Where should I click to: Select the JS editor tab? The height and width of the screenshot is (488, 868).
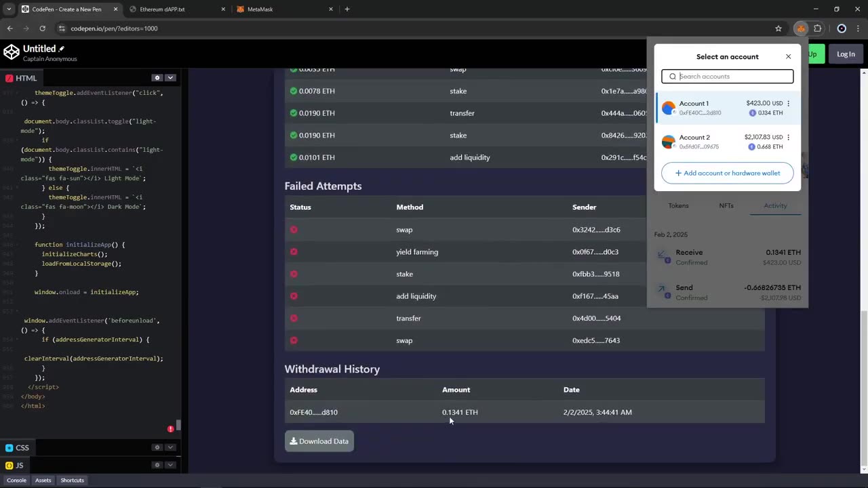14,465
